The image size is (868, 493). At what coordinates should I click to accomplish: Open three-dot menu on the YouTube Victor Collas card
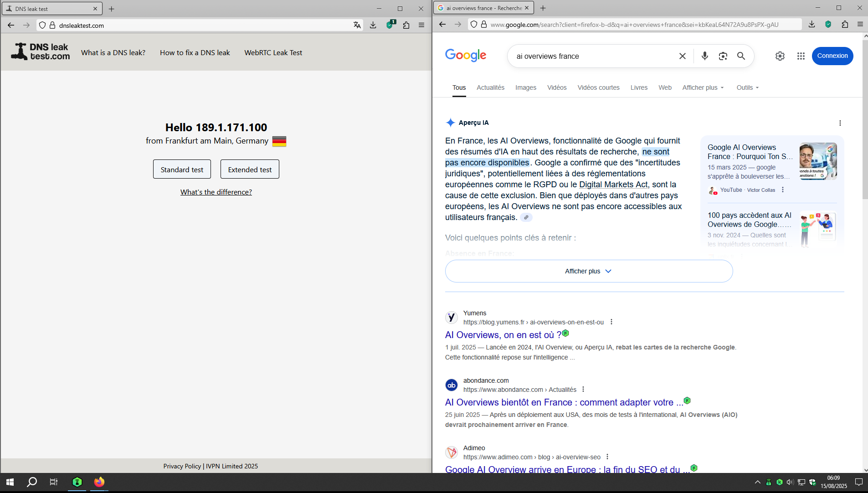click(x=783, y=190)
